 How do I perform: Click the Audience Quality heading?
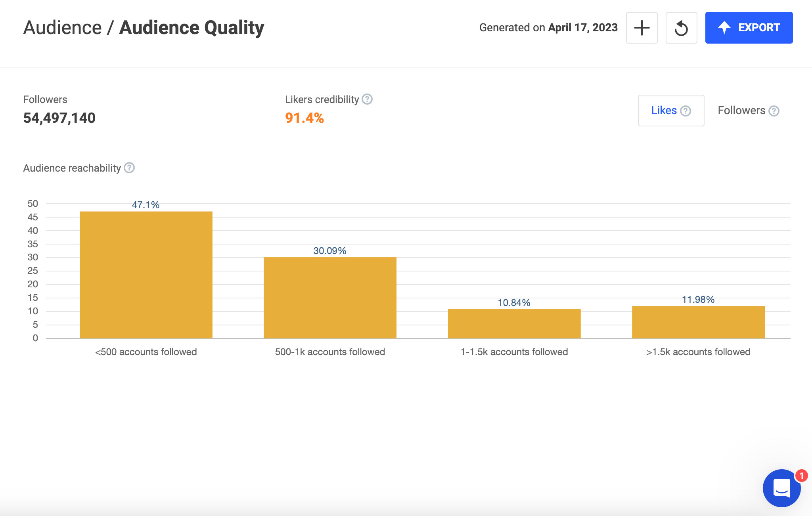click(x=192, y=28)
